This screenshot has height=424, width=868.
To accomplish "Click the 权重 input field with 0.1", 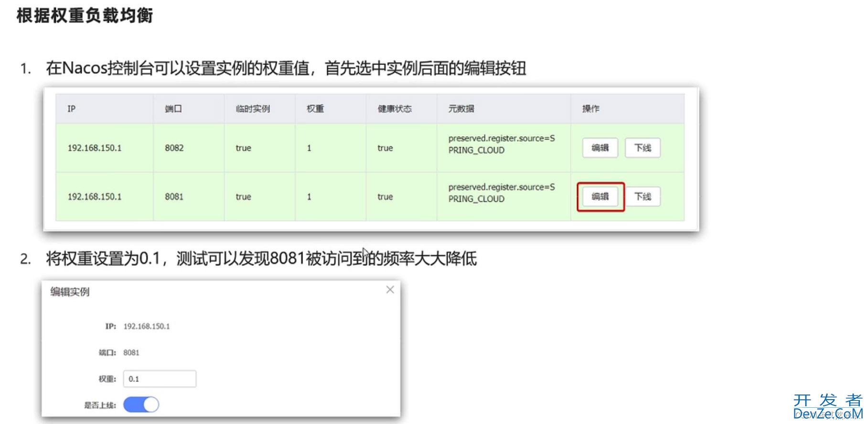I will click(x=160, y=379).
